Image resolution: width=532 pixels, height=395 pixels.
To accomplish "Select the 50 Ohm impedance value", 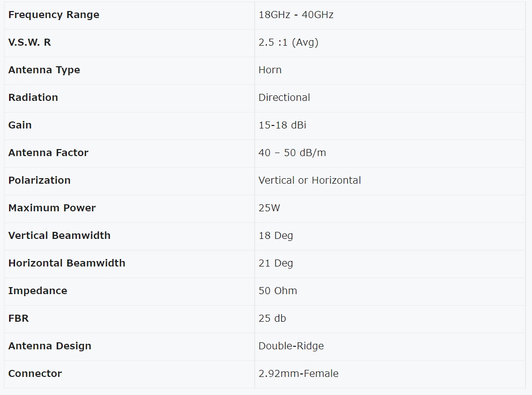I will pyautogui.click(x=278, y=291).
